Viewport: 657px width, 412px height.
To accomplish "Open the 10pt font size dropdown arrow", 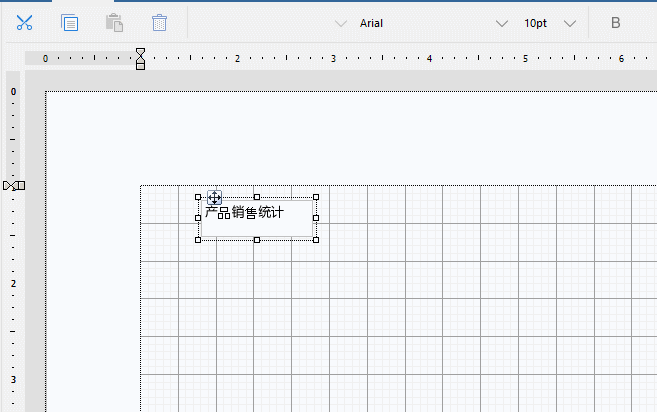I will click(570, 23).
